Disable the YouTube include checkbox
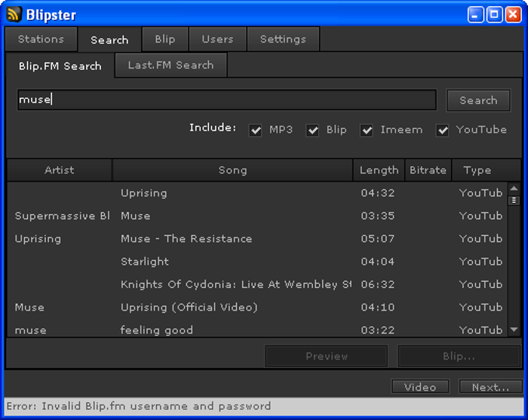This screenshot has width=528, height=420. pos(443,130)
